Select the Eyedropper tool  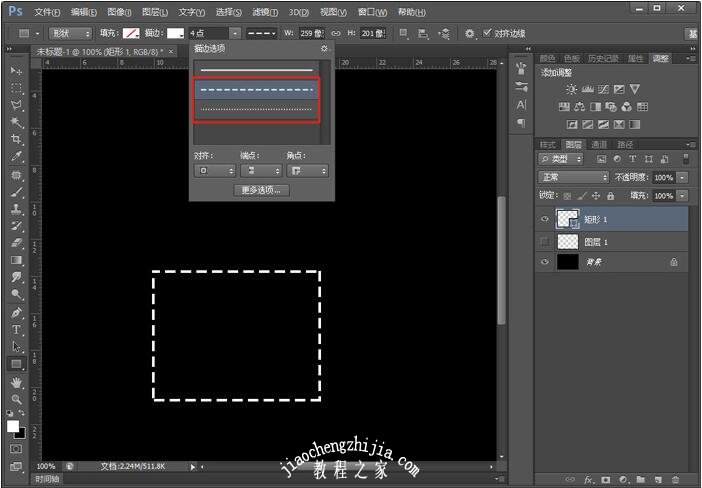pos(16,157)
